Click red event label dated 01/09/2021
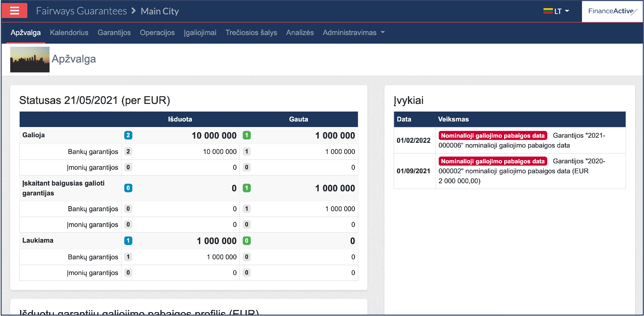Image resolution: width=644 pixels, height=316 pixels. tap(493, 161)
